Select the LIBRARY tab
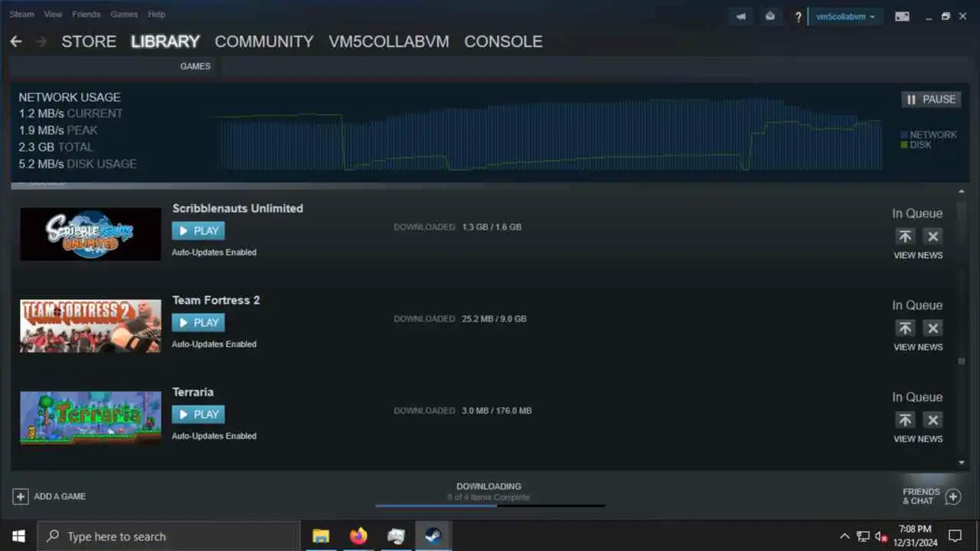Screen dimensions: 980x551 pos(165,41)
